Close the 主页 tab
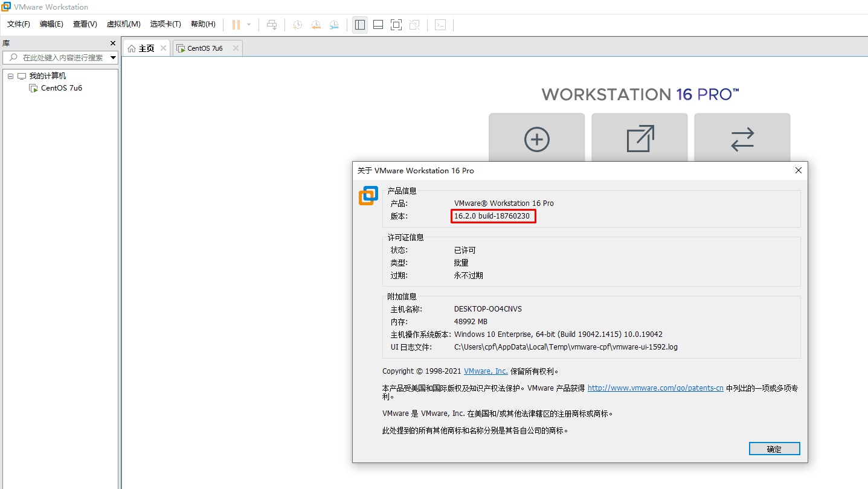 (163, 48)
